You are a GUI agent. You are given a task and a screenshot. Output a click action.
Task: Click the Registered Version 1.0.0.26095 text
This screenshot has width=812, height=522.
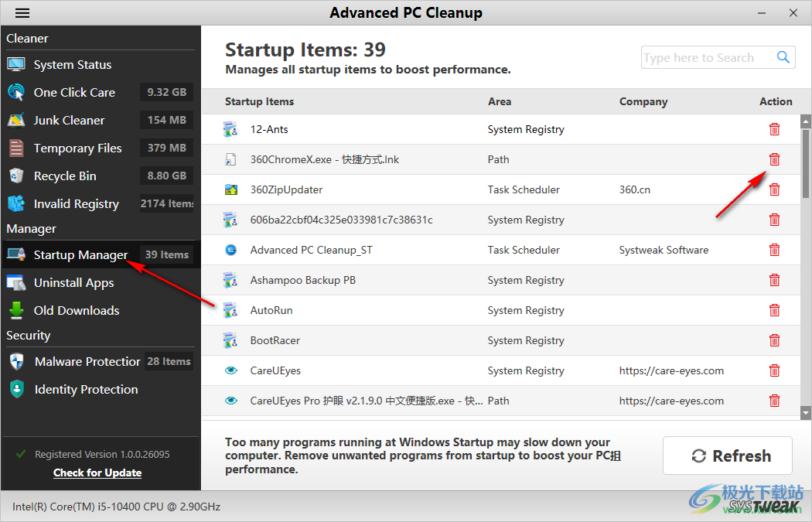pyautogui.click(x=102, y=454)
